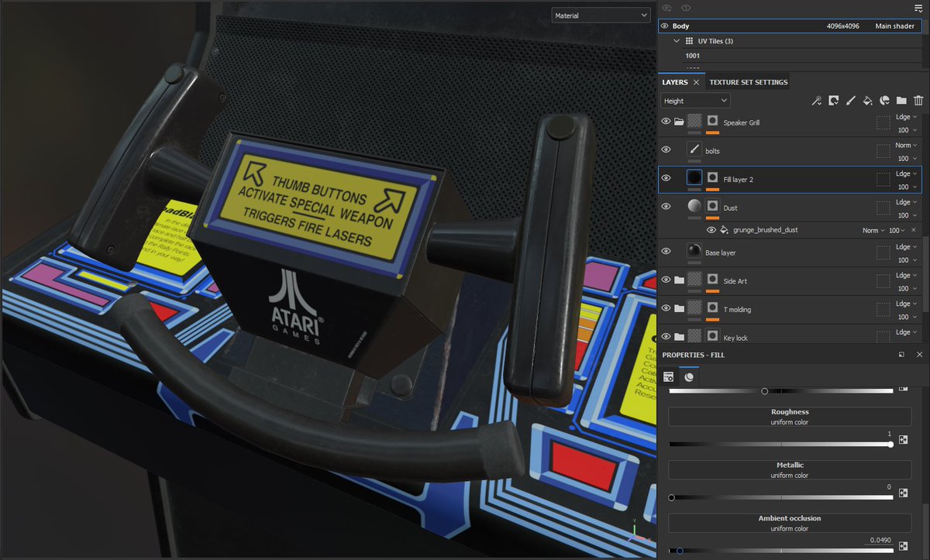Collapse the UV Tiles tree
This screenshot has height=560, width=930.
click(x=677, y=41)
